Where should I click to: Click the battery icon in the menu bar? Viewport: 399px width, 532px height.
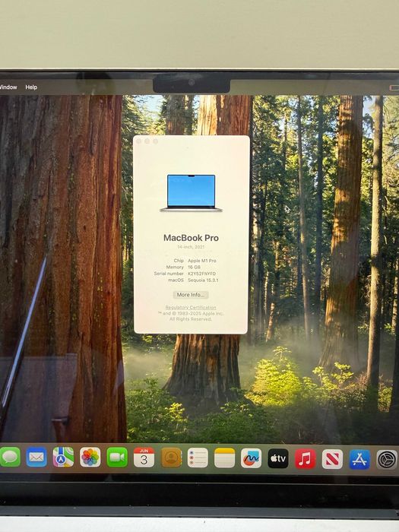click(x=394, y=88)
